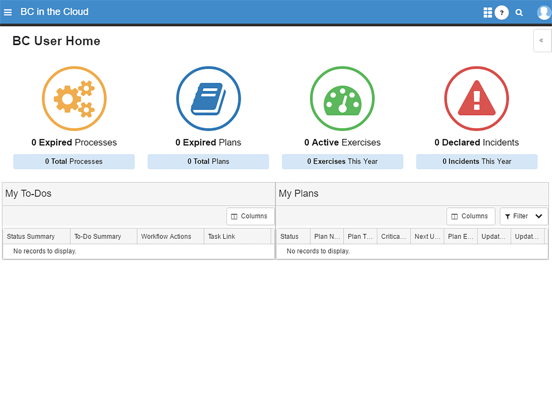Sort by To-Do Summary column header
552x414 pixels.
coord(104,236)
